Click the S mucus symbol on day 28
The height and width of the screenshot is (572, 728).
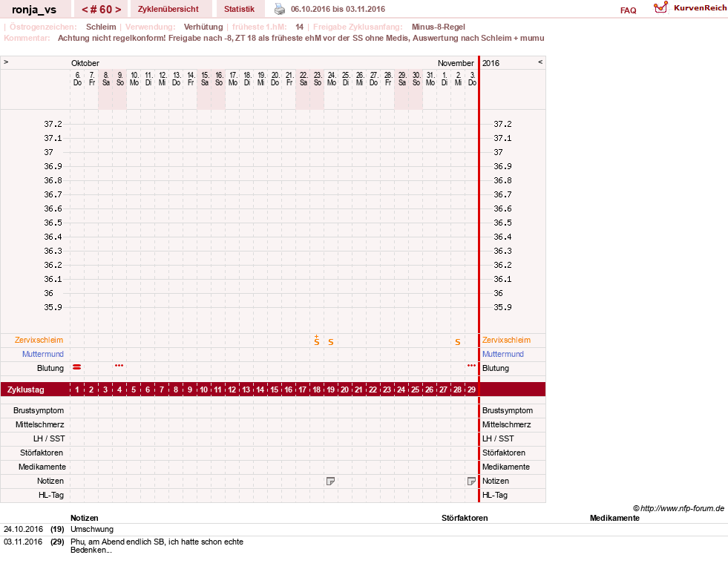click(x=458, y=342)
